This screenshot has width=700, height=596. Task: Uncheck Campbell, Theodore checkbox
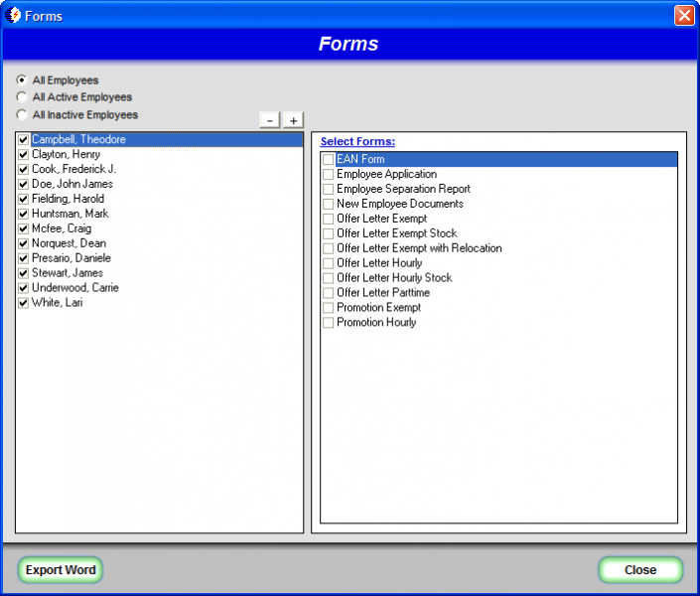(x=23, y=139)
